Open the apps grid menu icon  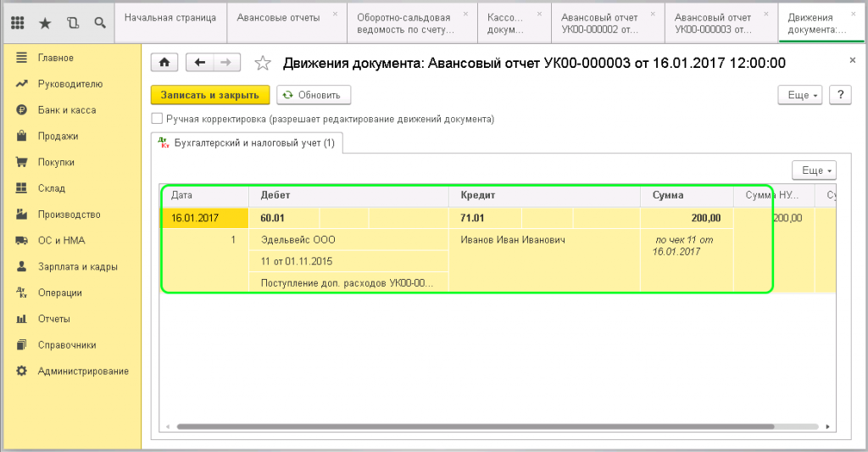(18, 23)
